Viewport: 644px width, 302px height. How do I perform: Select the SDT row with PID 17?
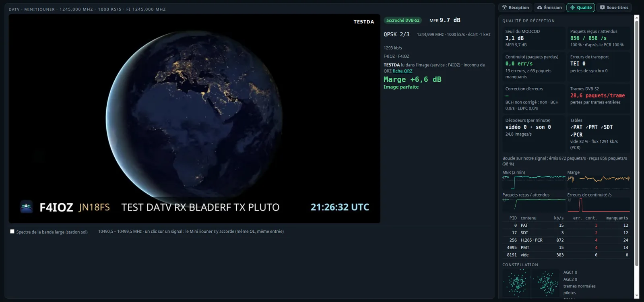click(x=566, y=233)
